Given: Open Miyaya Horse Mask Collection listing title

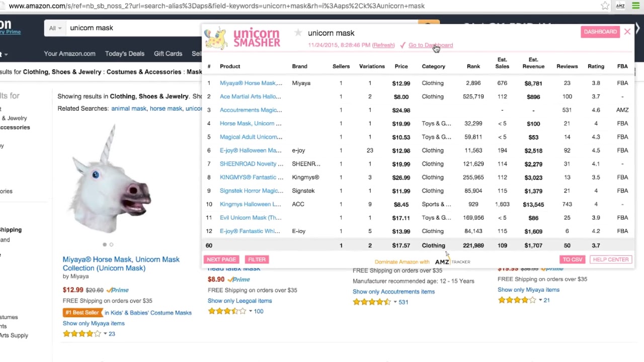Looking at the screenshot, I should point(121,263).
